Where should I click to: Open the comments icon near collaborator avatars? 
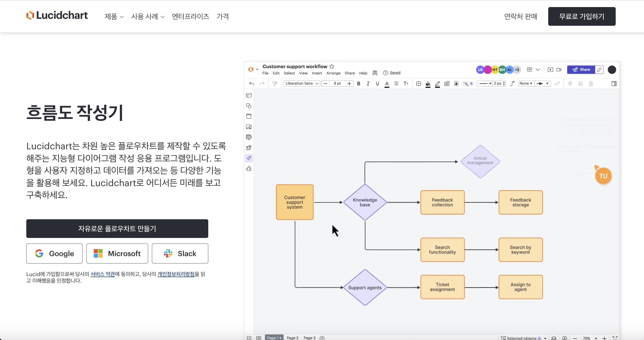pos(529,70)
